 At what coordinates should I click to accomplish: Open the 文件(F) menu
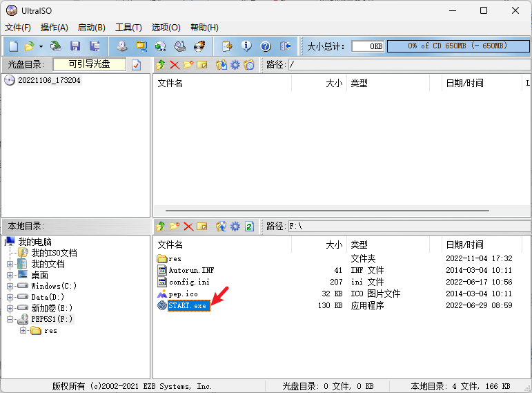tap(18, 28)
